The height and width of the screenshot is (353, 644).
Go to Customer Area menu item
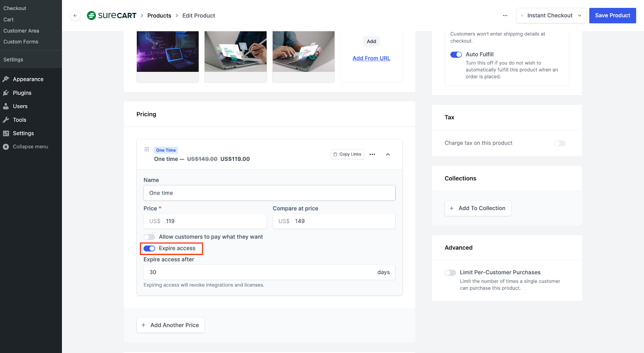click(21, 31)
